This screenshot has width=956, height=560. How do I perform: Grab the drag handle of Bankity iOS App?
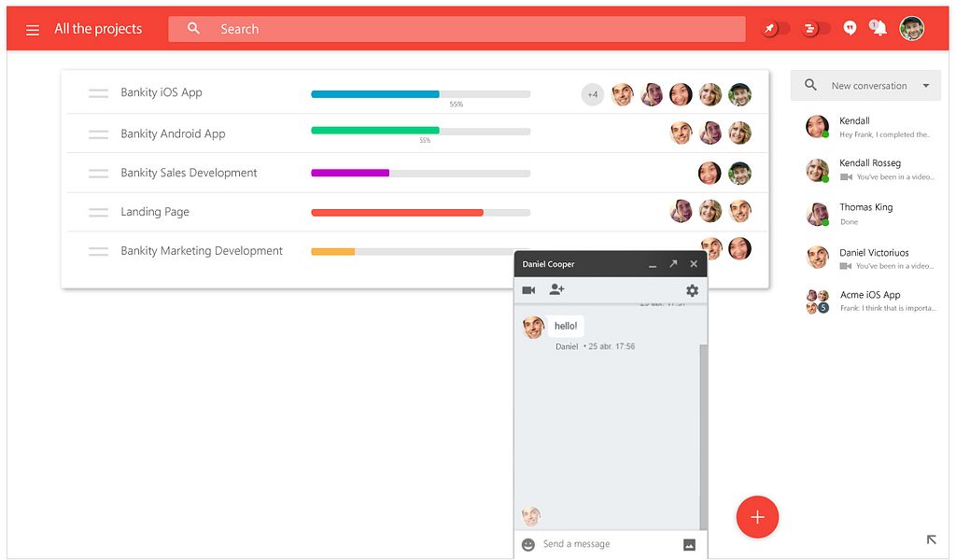point(98,93)
